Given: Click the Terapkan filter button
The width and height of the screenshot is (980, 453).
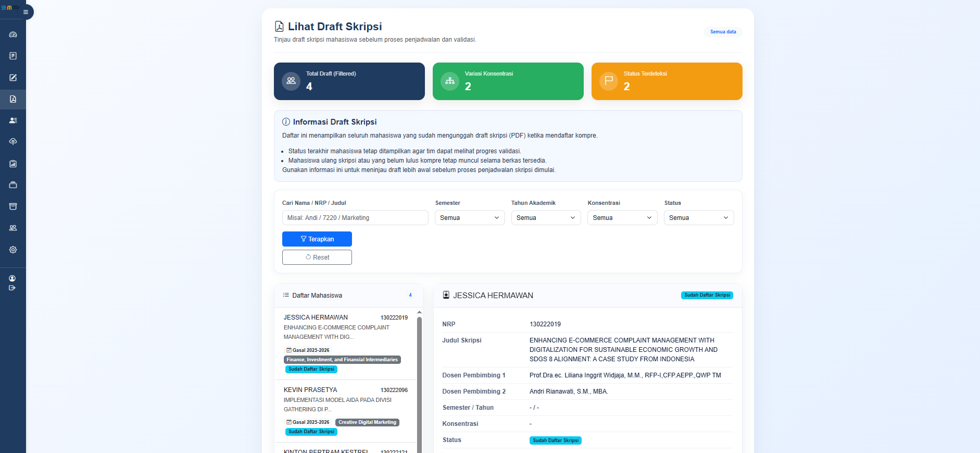Looking at the screenshot, I should click(317, 239).
